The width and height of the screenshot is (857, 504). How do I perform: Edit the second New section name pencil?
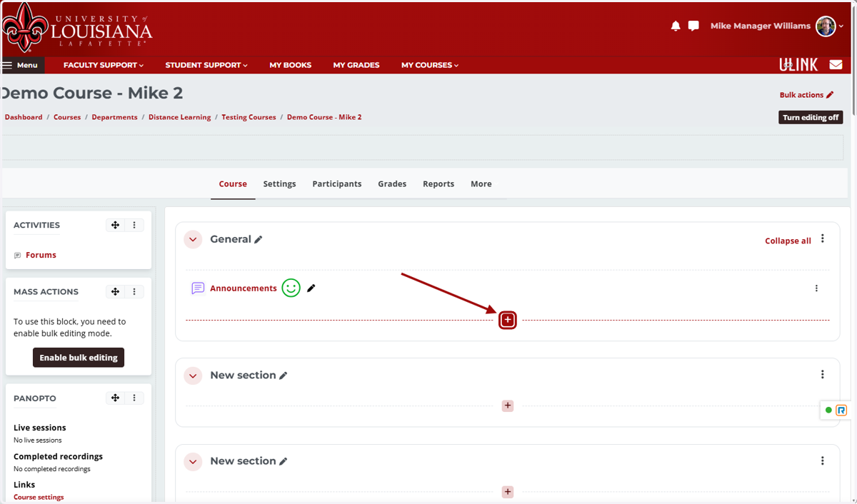pyautogui.click(x=284, y=461)
